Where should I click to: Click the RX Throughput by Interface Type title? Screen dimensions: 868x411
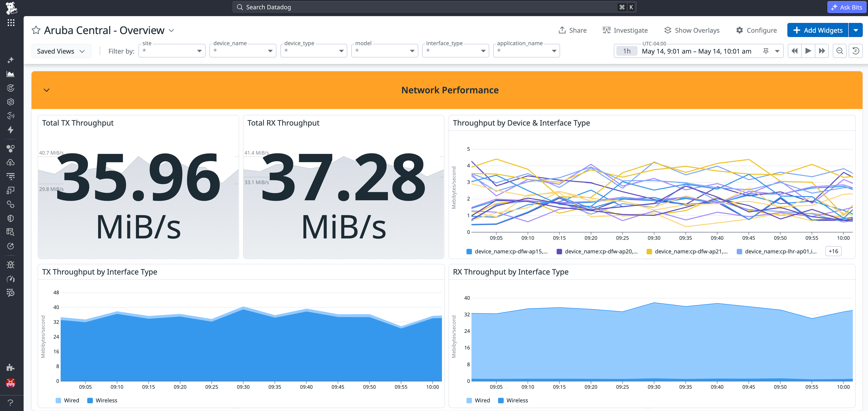coord(511,272)
